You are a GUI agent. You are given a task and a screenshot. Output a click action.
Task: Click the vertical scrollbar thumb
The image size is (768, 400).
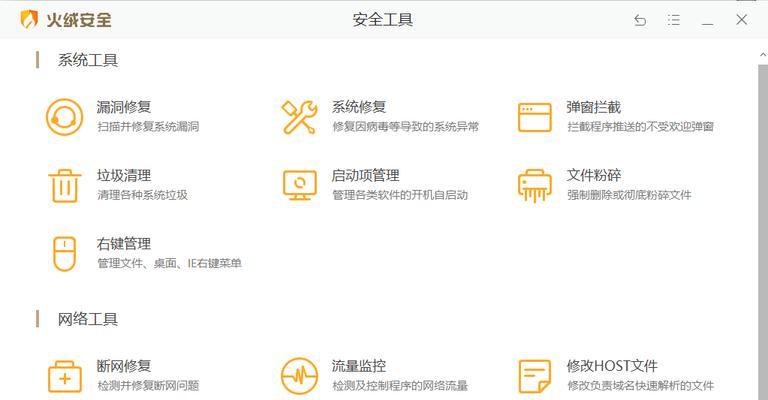[x=763, y=232]
